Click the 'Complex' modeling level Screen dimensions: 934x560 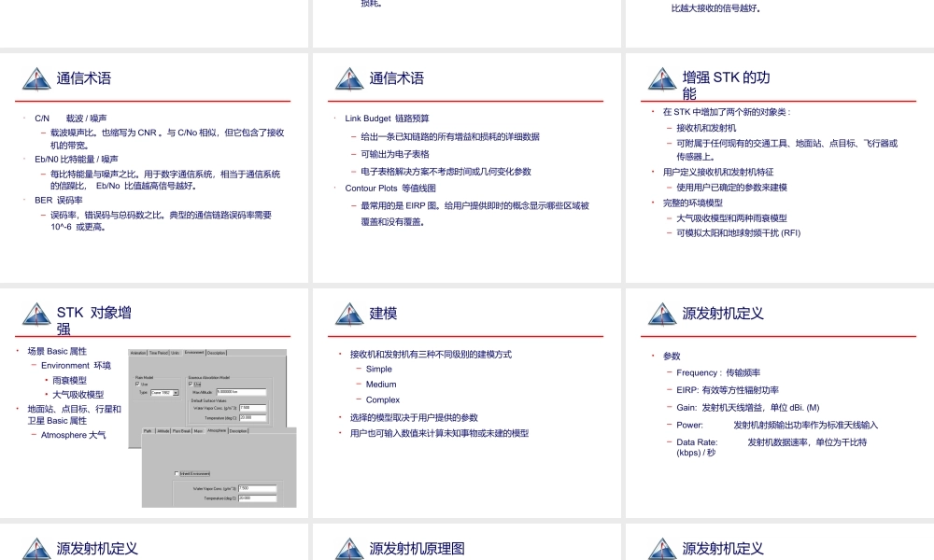click(x=383, y=399)
